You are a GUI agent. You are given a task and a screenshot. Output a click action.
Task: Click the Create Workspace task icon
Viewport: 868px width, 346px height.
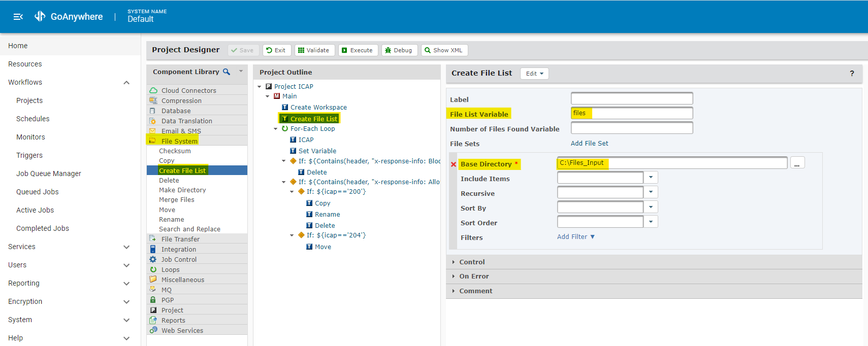tap(285, 108)
